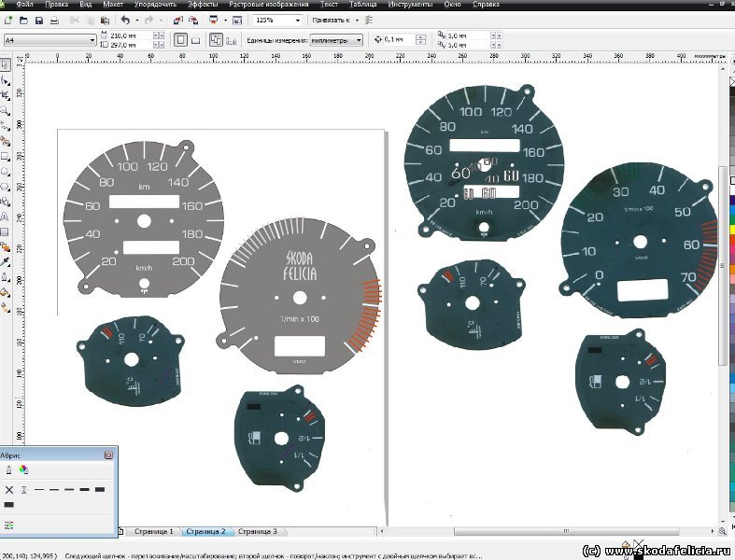
Task: Pick the yellow swatch in the color palette
Action: (x=732, y=230)
